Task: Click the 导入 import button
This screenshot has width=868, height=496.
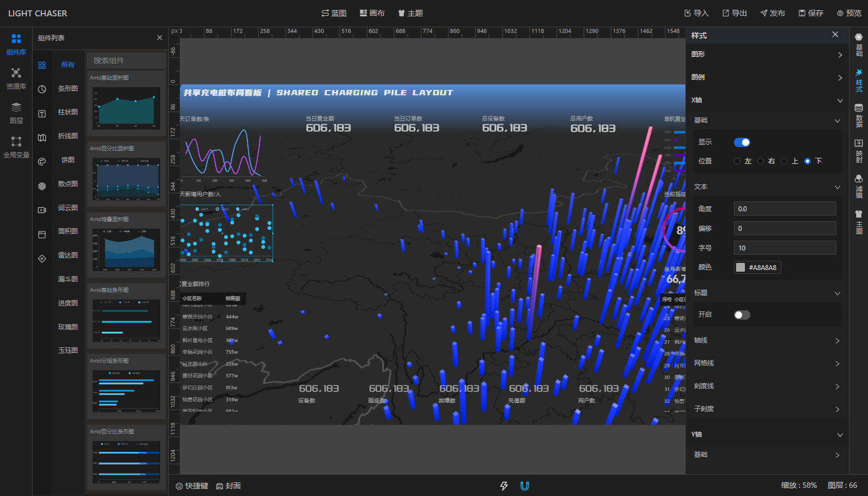Action: 696,13
